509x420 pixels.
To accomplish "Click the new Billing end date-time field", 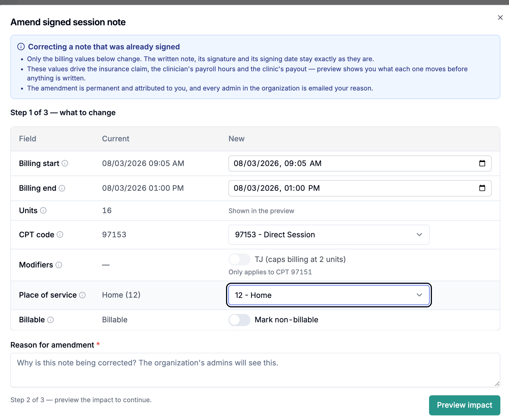I will coord(360,188).
